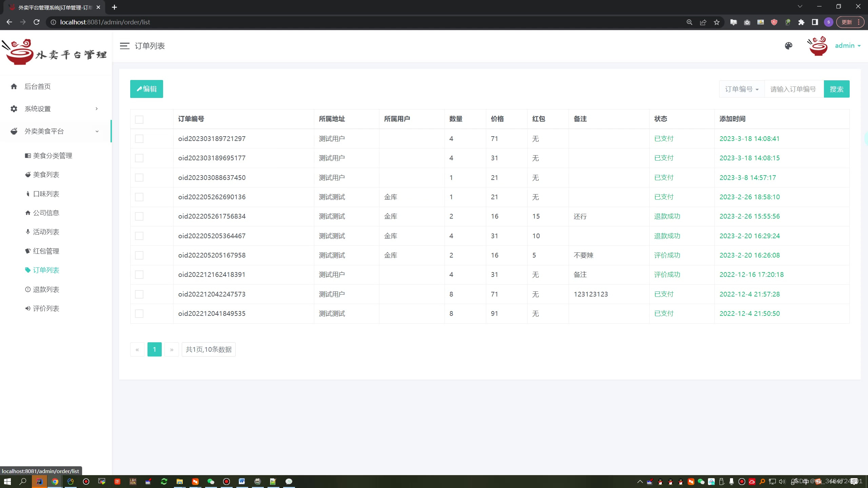Check the select-all checkbox in the table header
The height and width of the screenshot is (488, 868).
[x=139, y=119]
